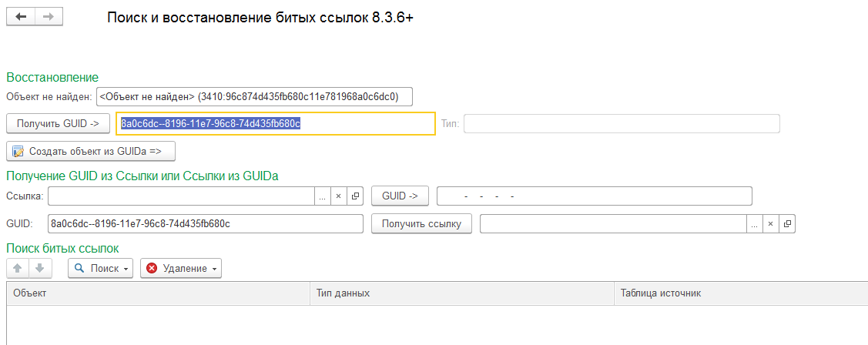Clear the Ссылка field with X
The image size is (868, 345).
[x=338, y=196]
